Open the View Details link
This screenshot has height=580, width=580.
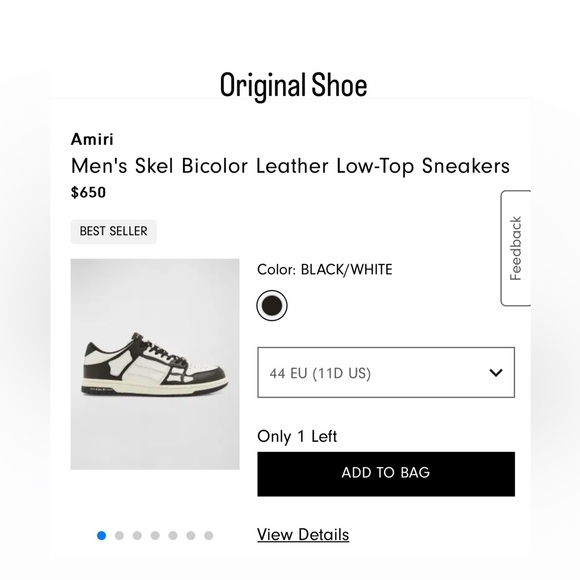tap(303, 535)
